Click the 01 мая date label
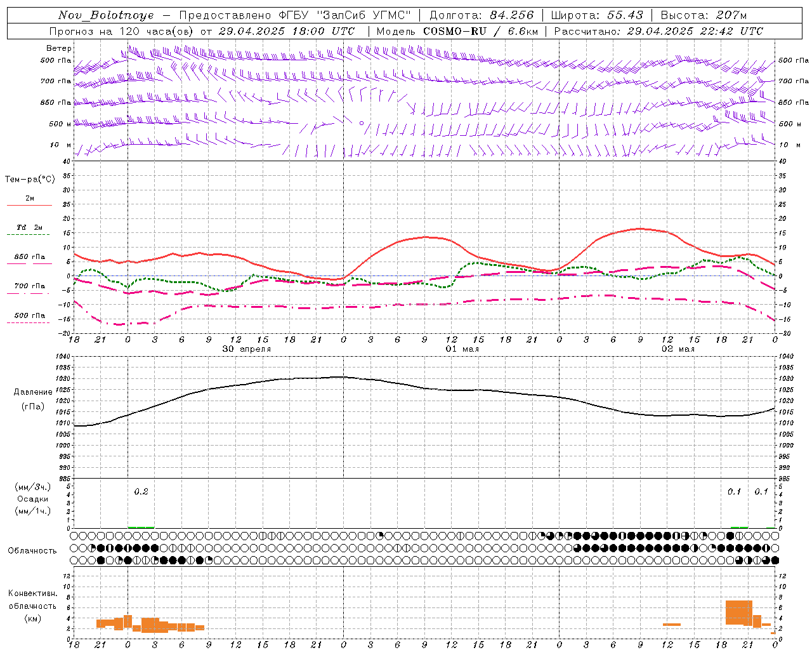Image resolution: width=812 pixels, height=650 pixels. point(462,349)
